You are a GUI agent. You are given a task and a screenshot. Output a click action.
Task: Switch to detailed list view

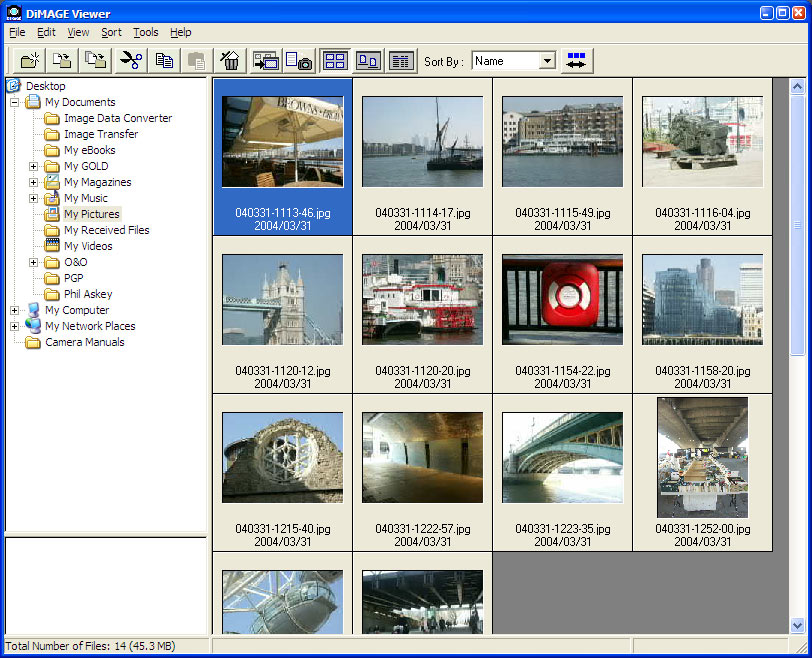401,61
